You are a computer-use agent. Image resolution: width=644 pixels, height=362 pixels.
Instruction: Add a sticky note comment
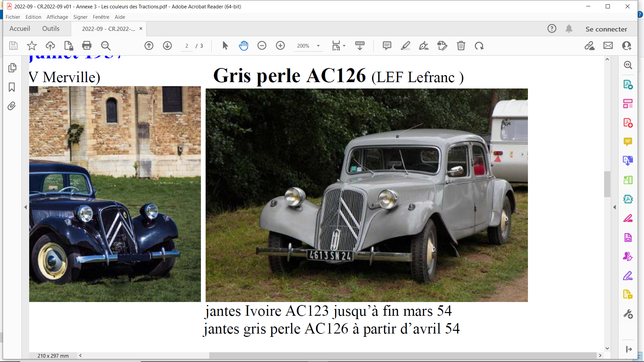point(387,46)
